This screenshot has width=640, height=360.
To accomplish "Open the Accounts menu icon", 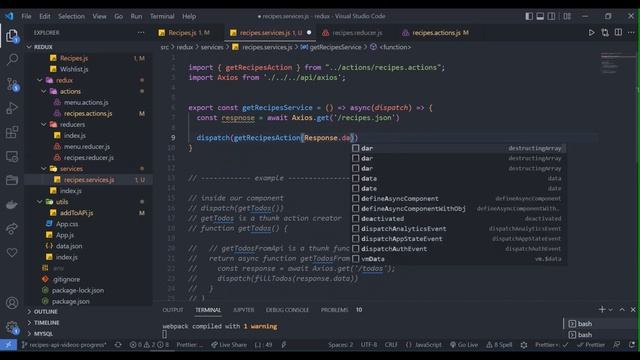I will [x=12, y=303].
